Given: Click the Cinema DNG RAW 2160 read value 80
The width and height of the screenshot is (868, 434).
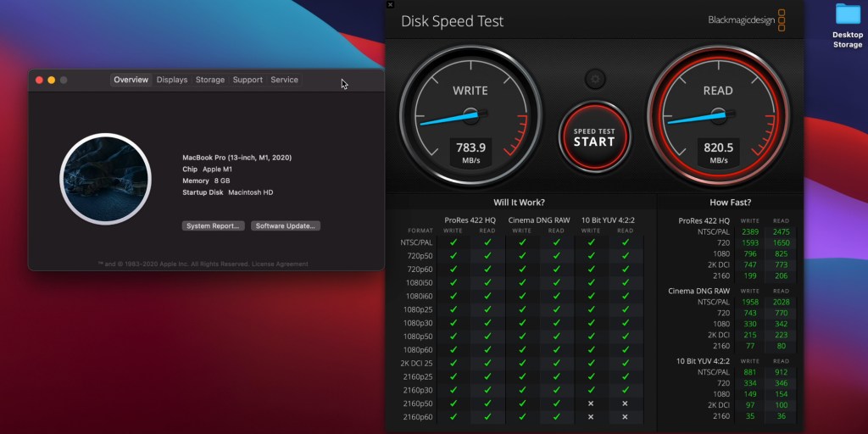Looking at the screenshot, I should [781, 346].
